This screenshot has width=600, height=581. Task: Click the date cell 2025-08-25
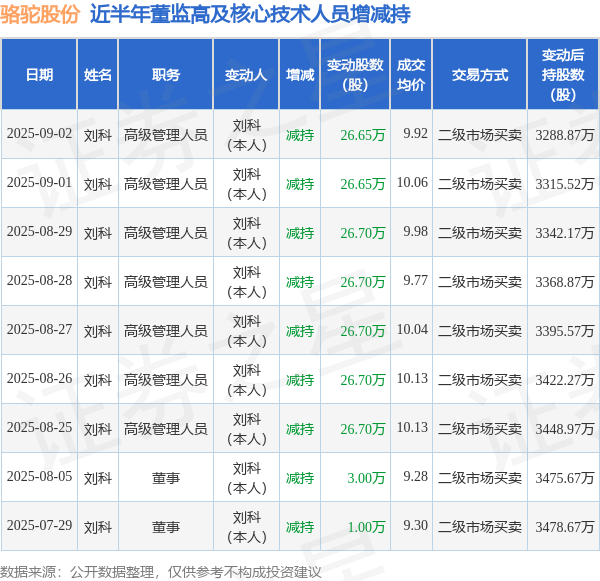(39, 428)
